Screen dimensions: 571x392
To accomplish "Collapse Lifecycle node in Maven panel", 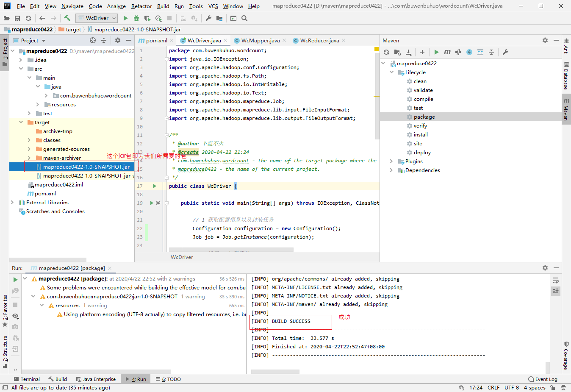I will pyautogui.click(x=391, y=72).
